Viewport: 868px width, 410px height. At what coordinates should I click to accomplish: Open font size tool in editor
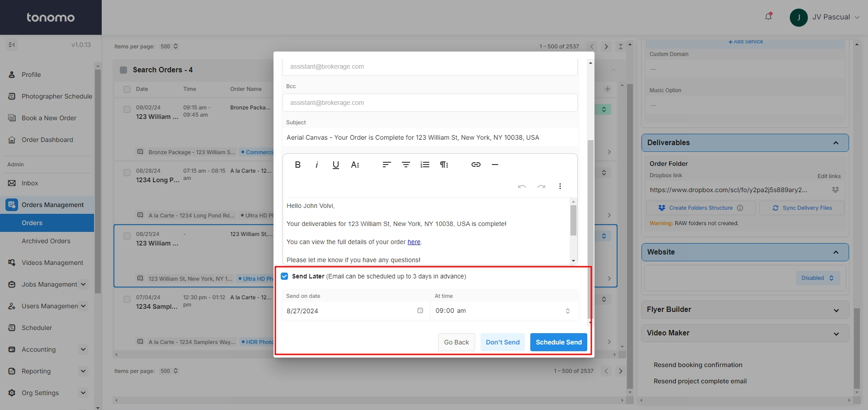tap(355, 165)
